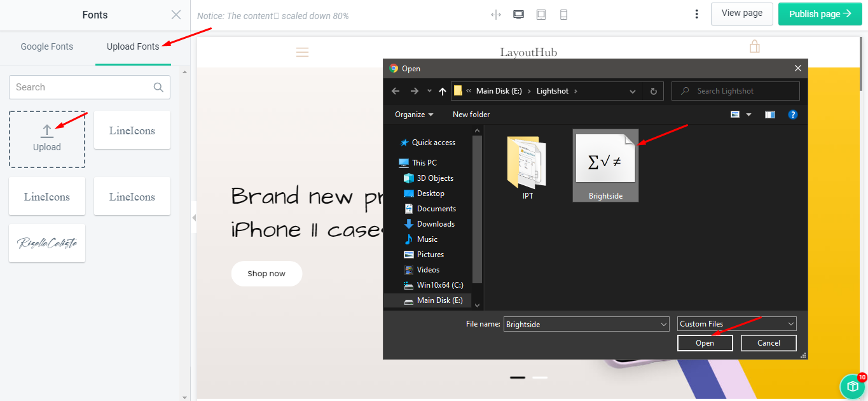Click the Open button in dialog
The image size is (868, 401).
(705, 343)
